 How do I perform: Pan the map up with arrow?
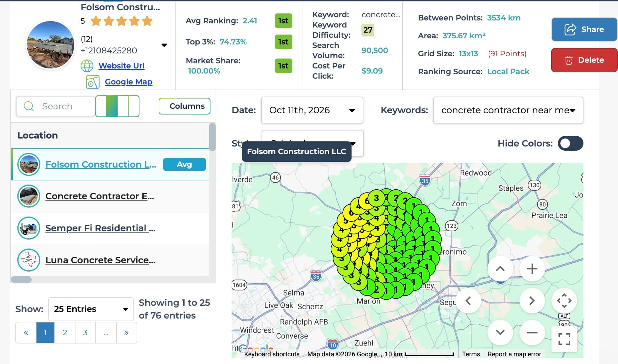coord(500,269)
